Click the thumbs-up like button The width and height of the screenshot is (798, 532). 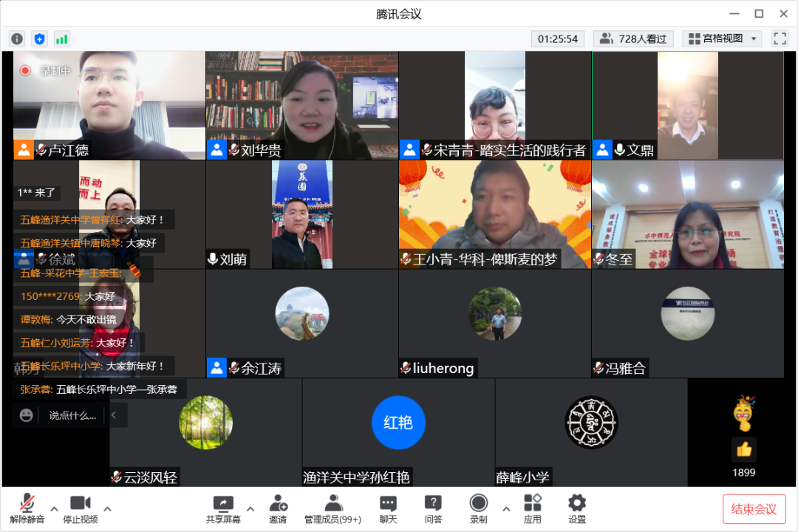[x=743, y=449]
